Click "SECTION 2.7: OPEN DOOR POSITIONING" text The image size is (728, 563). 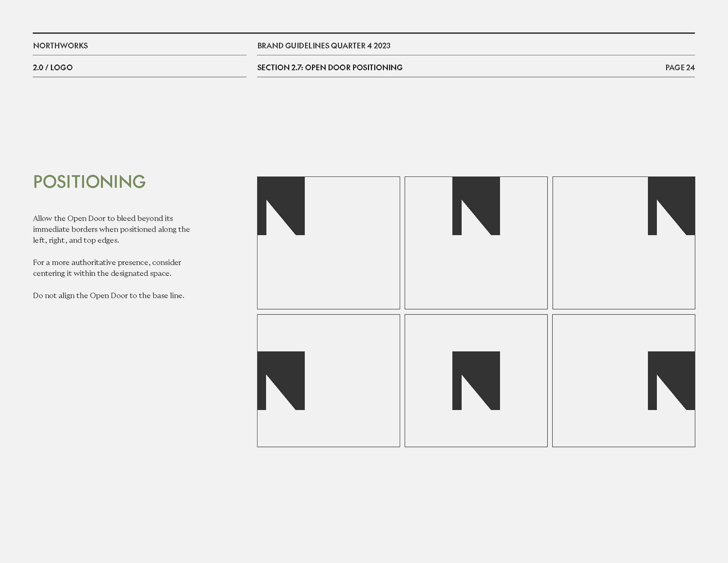pos(330,68)
